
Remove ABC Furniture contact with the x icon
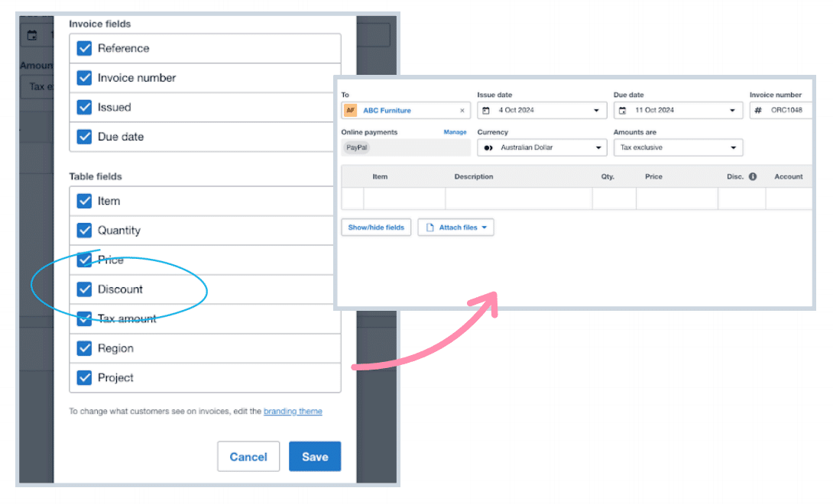[x=462, y=111]
